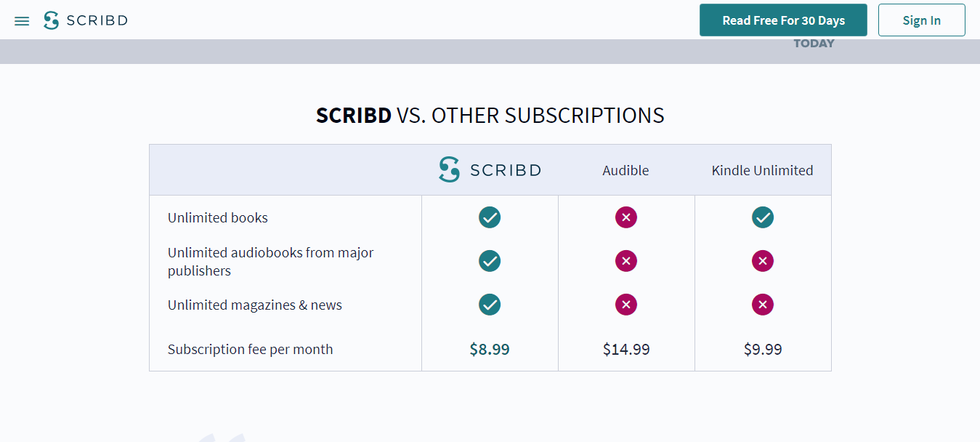Click Audible's X icon for Unlimited books

(x=626, y=217)
